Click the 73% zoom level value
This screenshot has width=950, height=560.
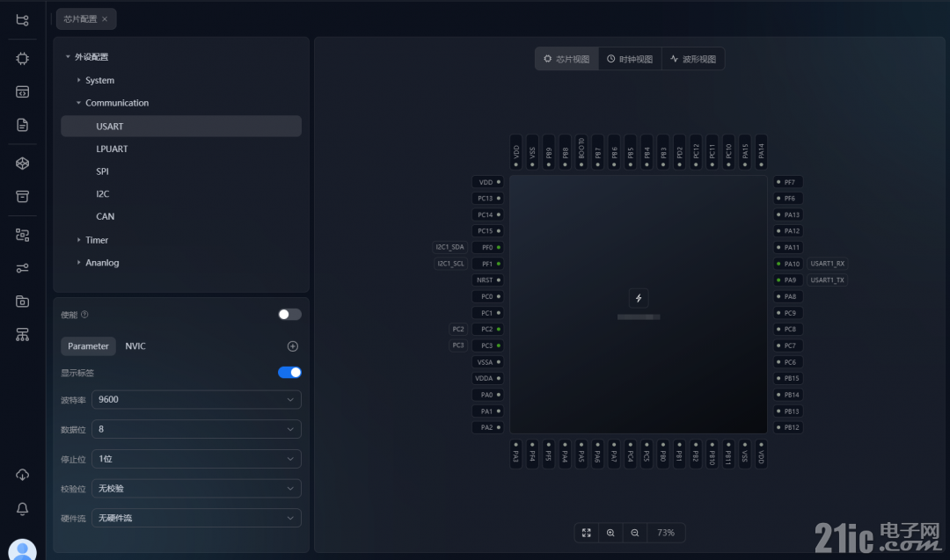[666, 533]
